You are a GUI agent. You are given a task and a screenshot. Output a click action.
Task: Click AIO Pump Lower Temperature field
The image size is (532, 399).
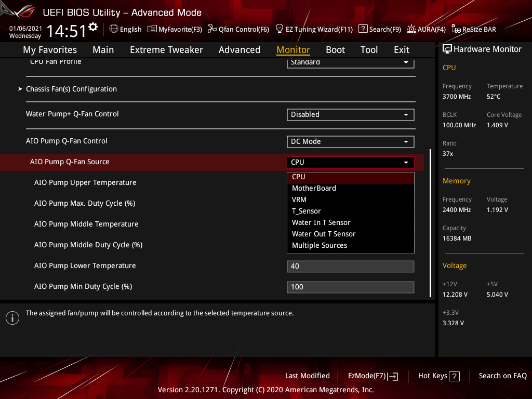point(351,267)
